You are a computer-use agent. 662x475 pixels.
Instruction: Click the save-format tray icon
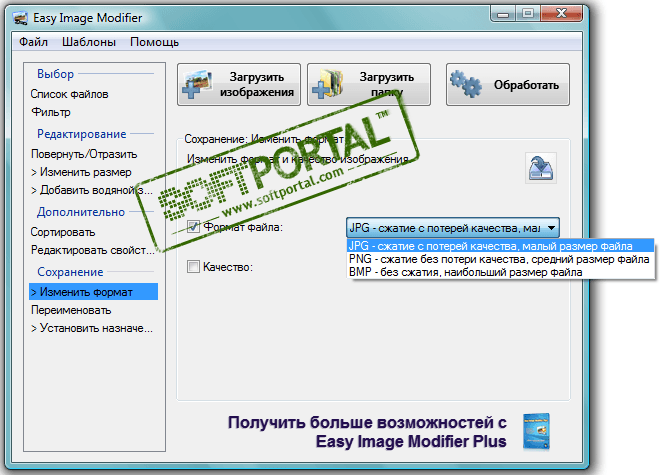click(541, 168)
